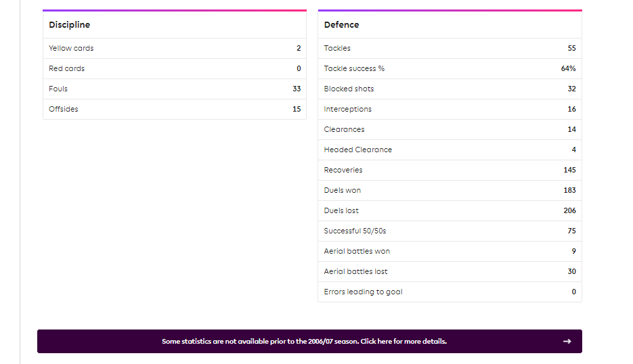
Task: Click the 'Interceptions' row label
Action: pos(347,109)
